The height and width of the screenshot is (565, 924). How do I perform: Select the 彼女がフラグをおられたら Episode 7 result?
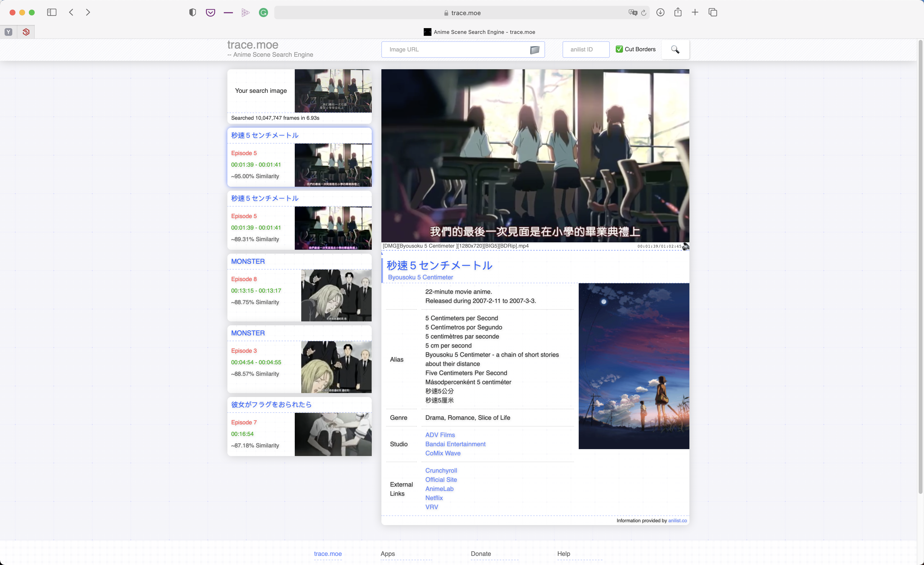(x=299, y=426)
